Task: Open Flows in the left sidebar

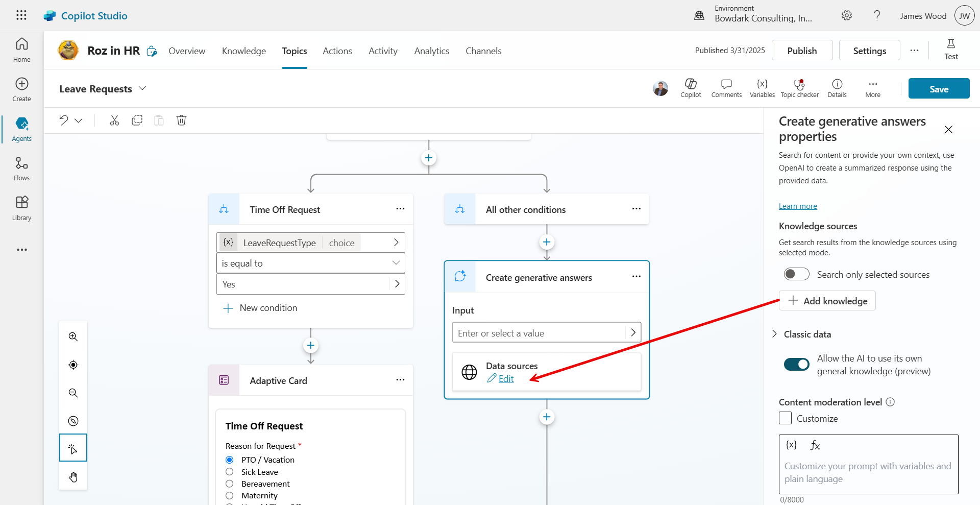Action: (21, 169)
